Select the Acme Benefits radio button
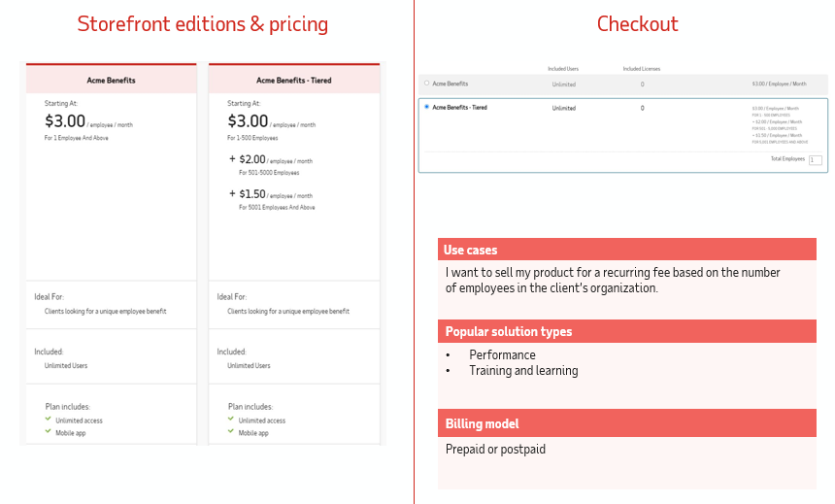 tap(426, 84)
